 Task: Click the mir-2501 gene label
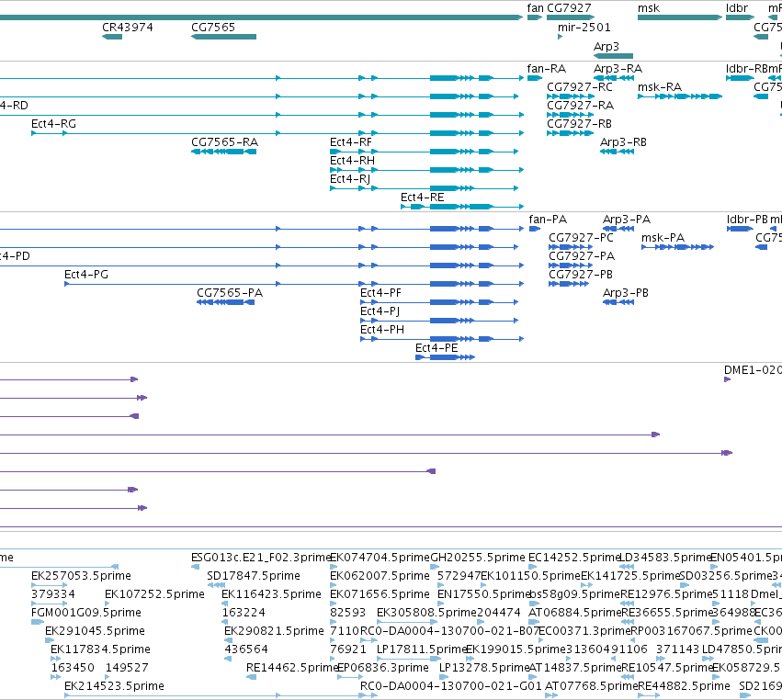[584, 28]
